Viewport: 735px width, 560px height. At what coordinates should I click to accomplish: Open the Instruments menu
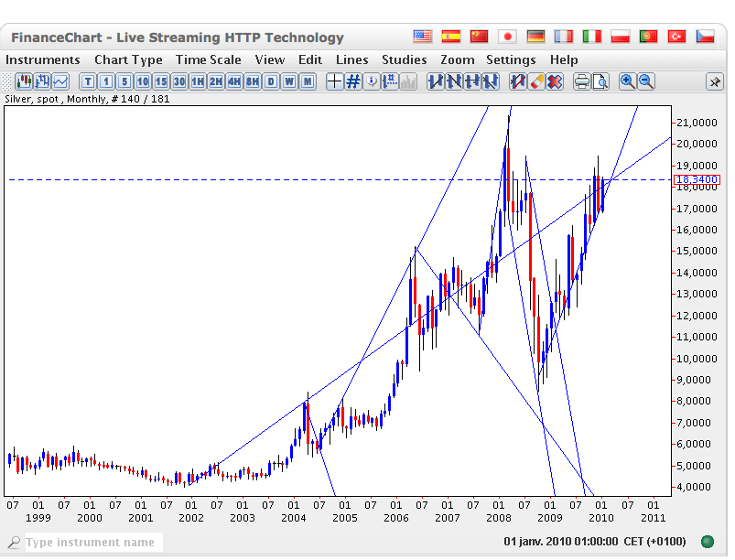click(44, 59)
